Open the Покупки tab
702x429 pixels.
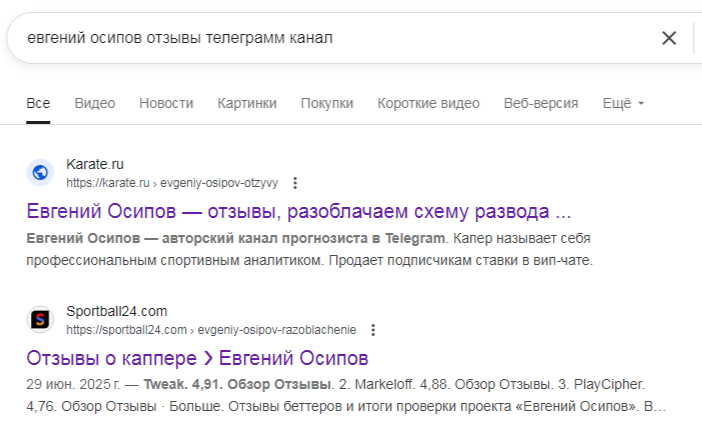[327, 103]
